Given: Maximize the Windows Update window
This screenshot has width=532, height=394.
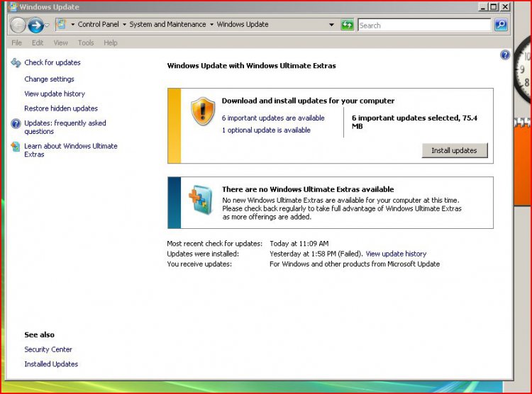Looking at the screenshot, I should point(494,7).
